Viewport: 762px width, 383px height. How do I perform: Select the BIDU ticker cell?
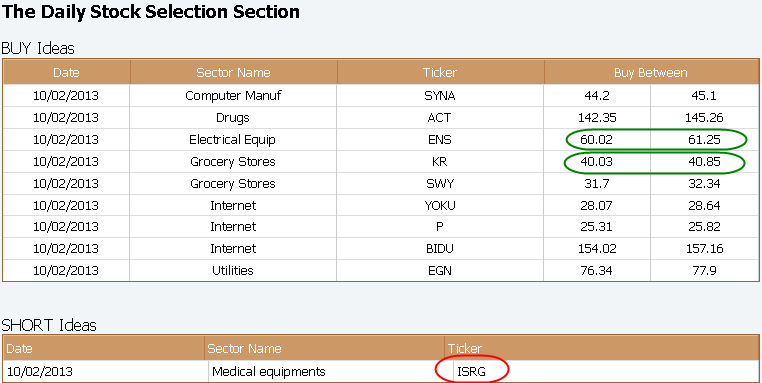[440, 249]
